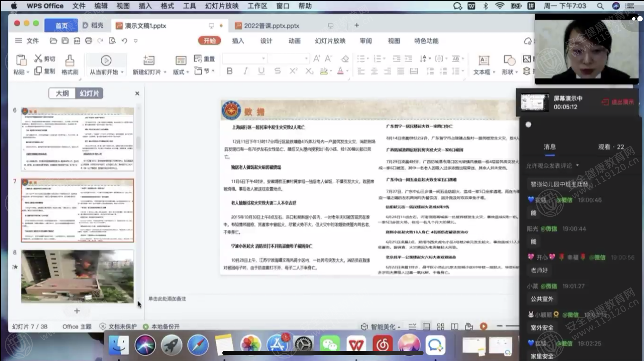
Task: Switch to reading view icon
Action: (454, 327)
